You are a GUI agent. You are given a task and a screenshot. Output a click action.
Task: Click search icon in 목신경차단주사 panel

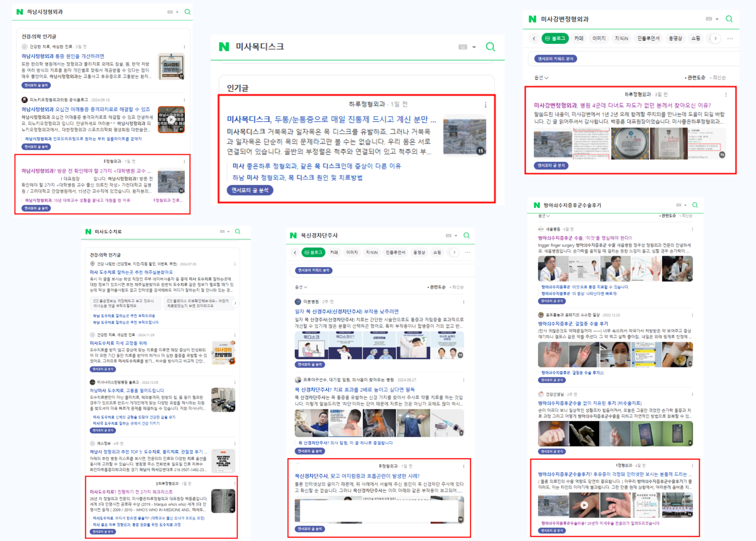pyautogui.click(x=467, y=235)
